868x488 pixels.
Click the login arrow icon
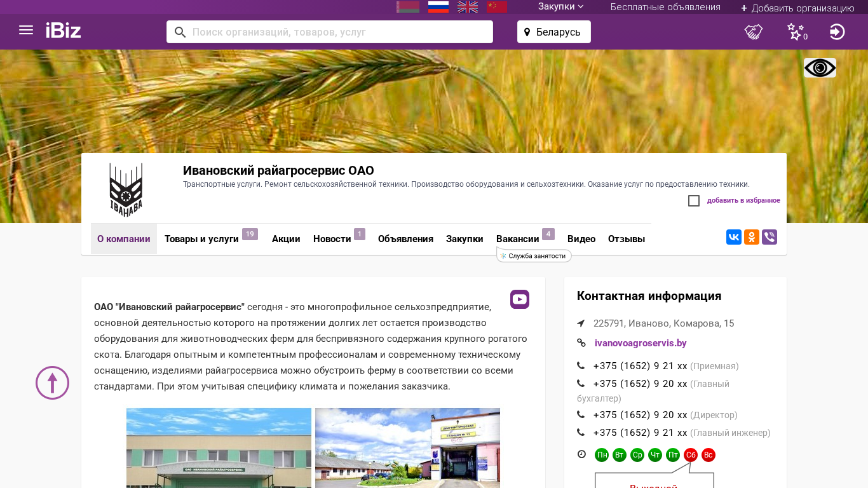pyautogui.click(x=837, y=32)
